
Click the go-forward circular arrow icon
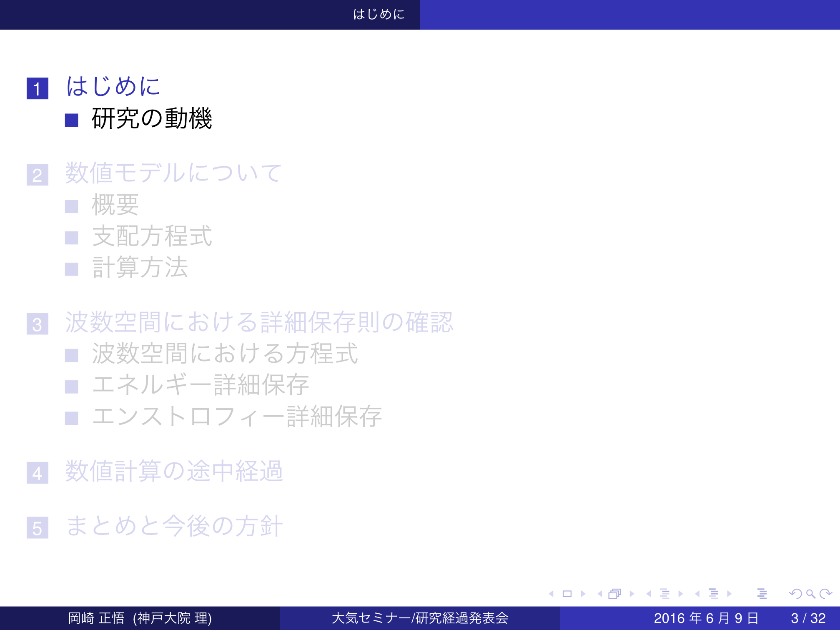pyautogui.click(x=825, y=594)
